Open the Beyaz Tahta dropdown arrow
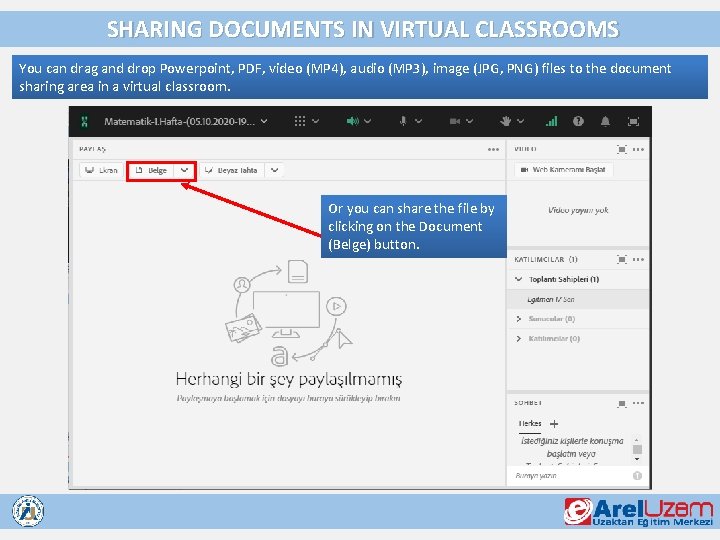 click(275, 170)
